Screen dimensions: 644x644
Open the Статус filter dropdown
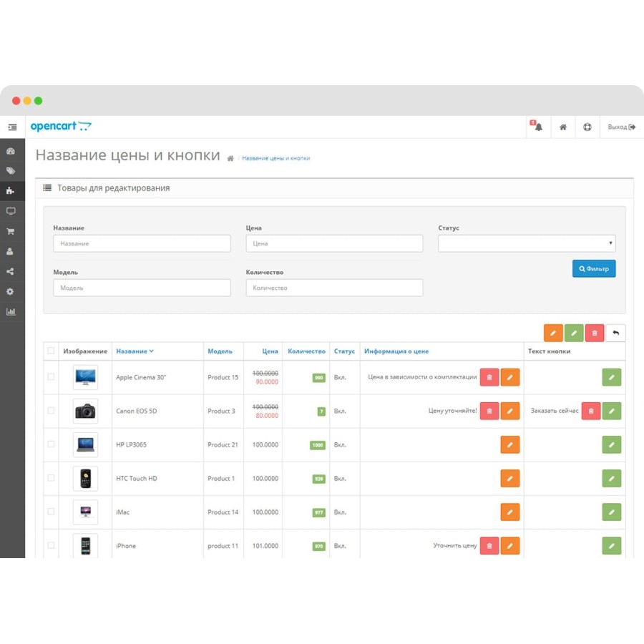click(527, 243)
